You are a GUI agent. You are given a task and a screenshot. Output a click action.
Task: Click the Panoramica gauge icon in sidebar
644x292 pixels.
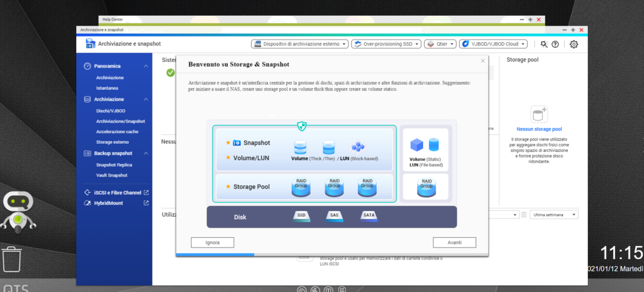[87, 66]
